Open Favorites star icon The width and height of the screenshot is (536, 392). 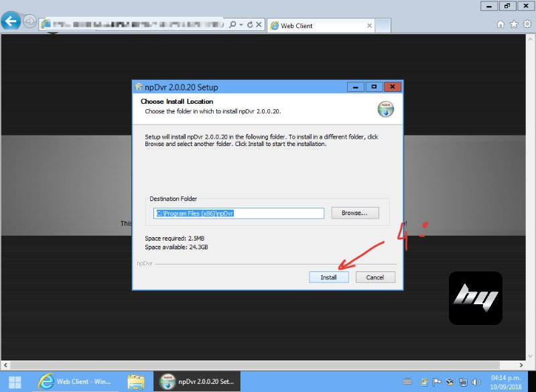(x=514, y=24)
